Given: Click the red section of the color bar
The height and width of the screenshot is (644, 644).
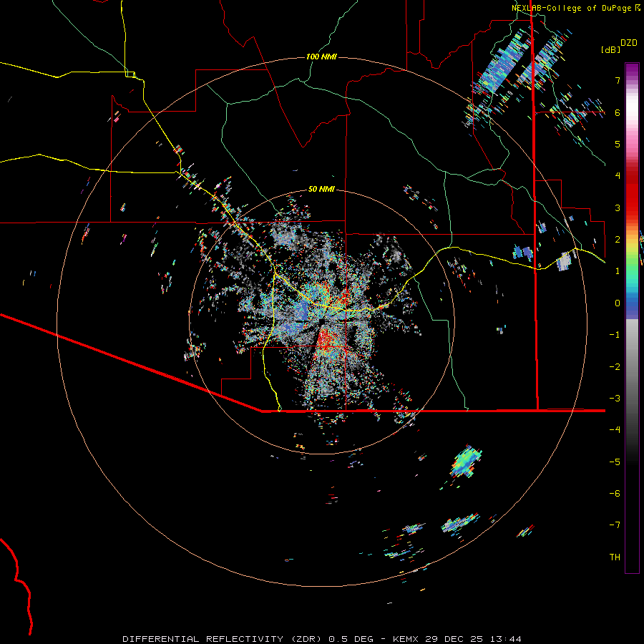Looking at the screenshot, I should tap(632, 193).
